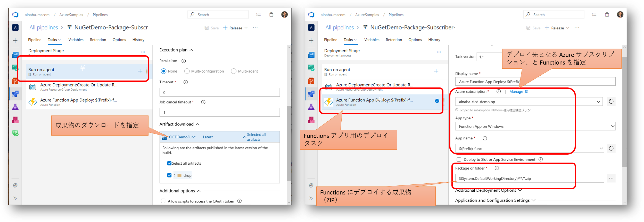This screenshot has width=644, height=222.
Task: Show Parallelism info tooltip
Action: point(184,61)
